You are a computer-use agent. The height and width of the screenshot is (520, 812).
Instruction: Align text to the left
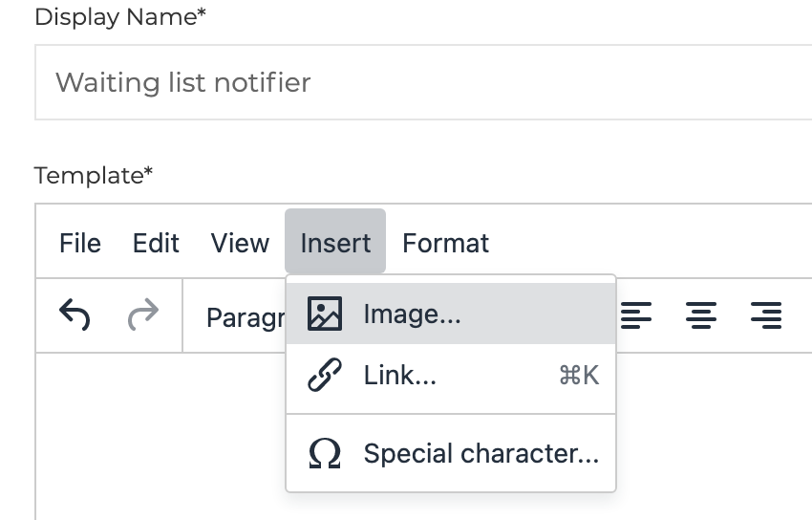click(637, 314)
